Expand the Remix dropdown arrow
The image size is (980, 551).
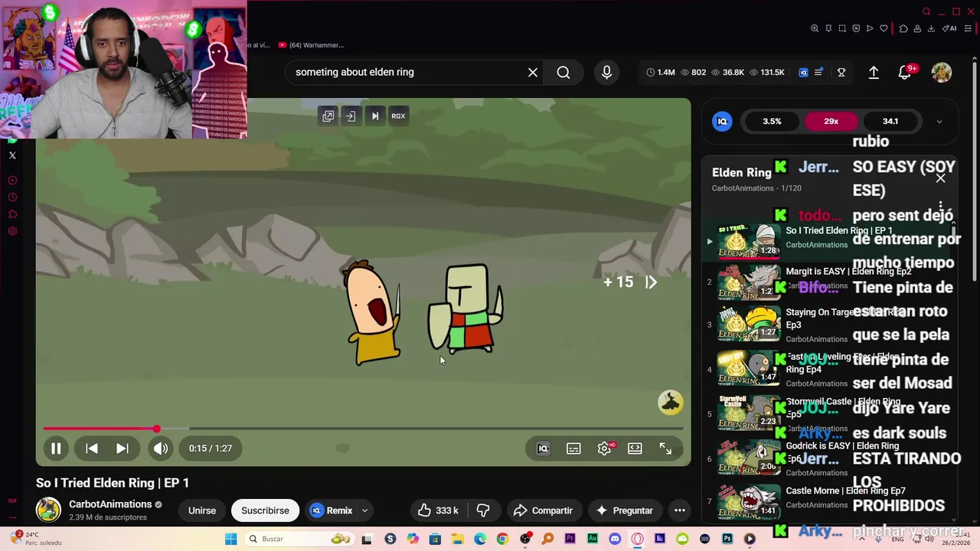click(364, 510)
